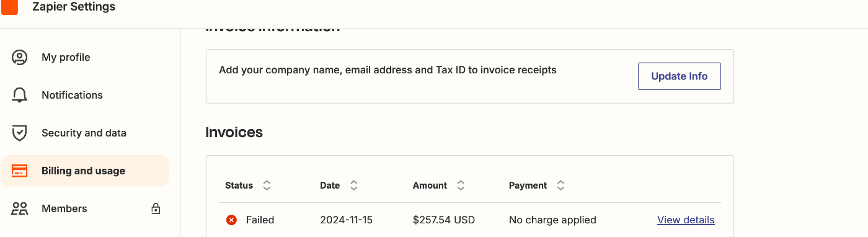Viewport: 868px width, 237px height.
Task: Sort invoices by Date column arrows
Action: [354, 186]
